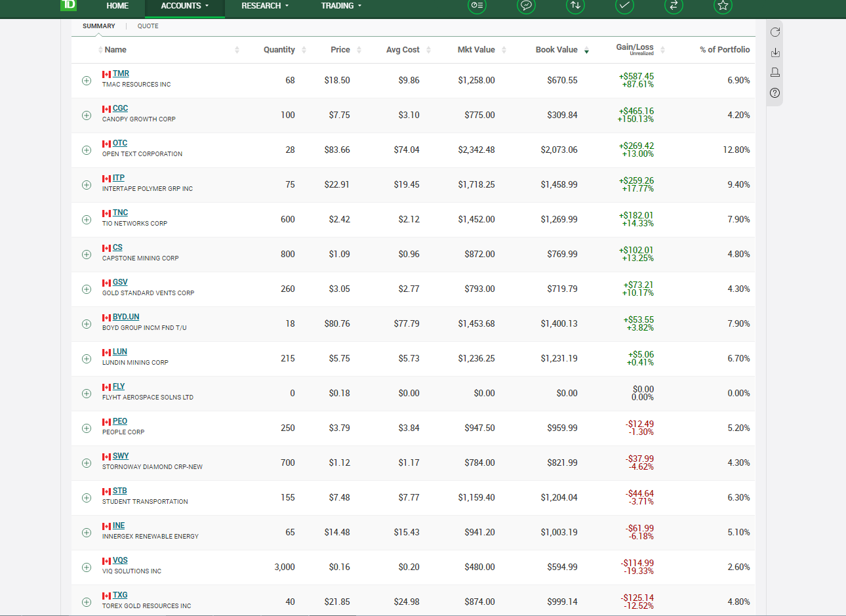Export the account data via download icon
Screen dimensions: 846x616
pos(775,52)
